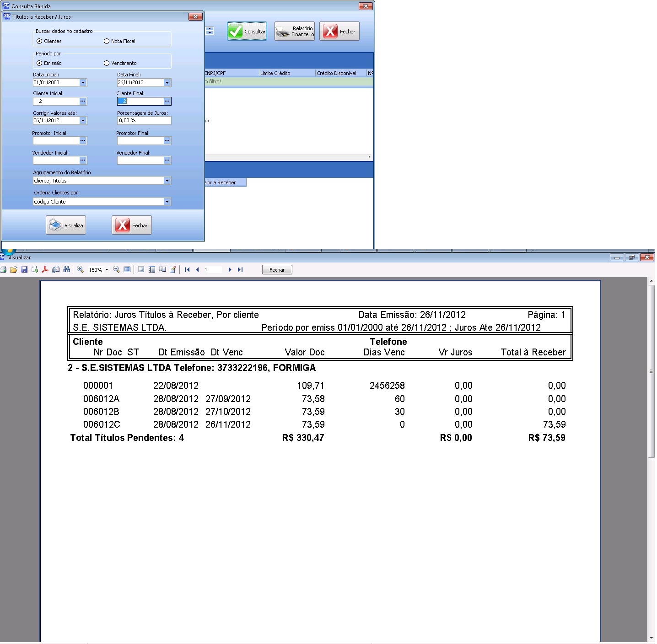Select the Emissão period radio button

(x=39, y=63)
